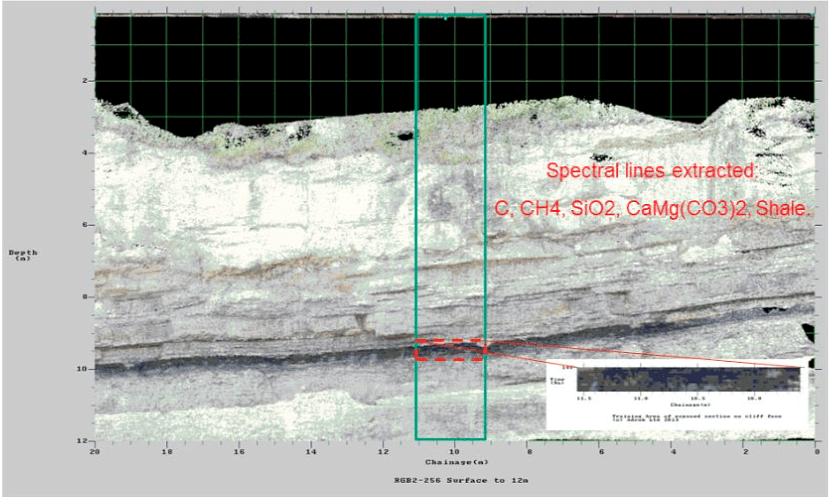The height and width of the screenshot is (498, 829).
Task: Click the 'Depth (m)' axis label
Action: [x=23, y=255]
